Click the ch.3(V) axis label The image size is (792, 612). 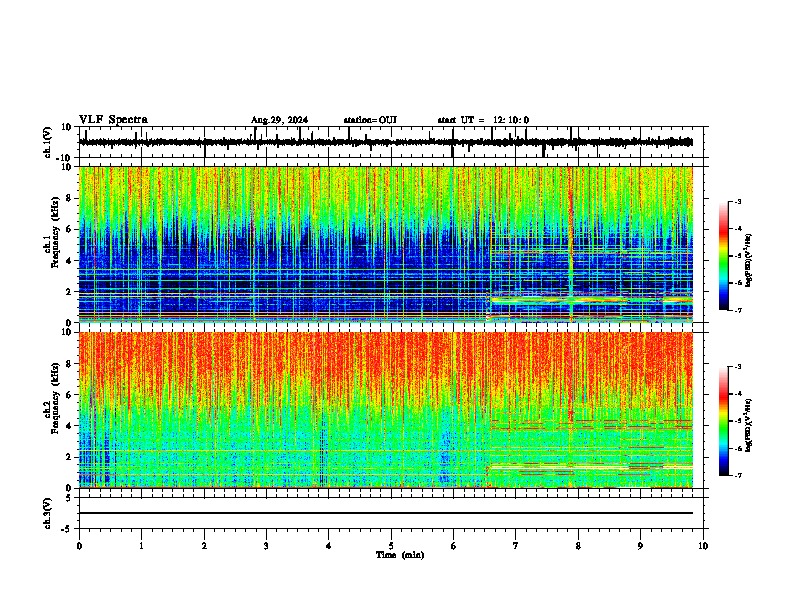click(48, 513)
